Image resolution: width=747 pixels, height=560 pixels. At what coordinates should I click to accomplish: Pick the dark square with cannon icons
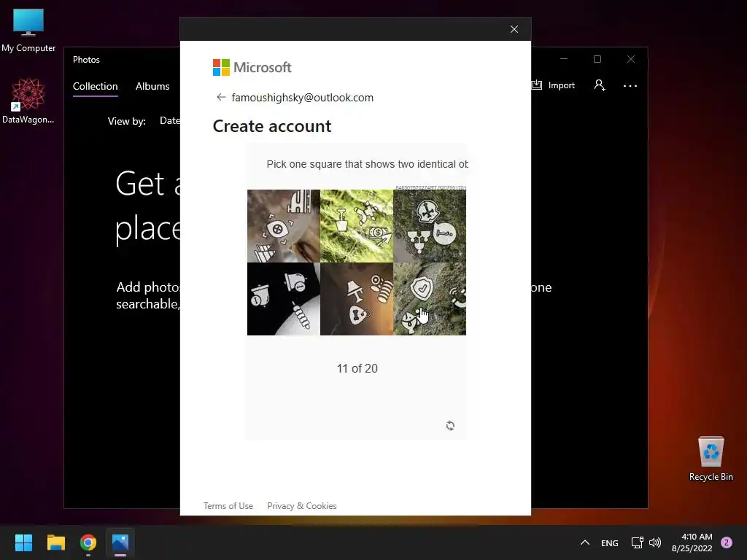pos(284,299)
